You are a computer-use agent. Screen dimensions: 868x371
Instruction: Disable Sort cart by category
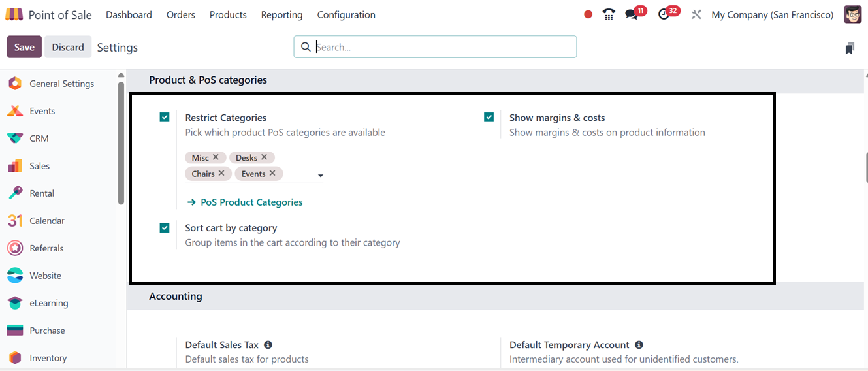(x=165, y=228)
